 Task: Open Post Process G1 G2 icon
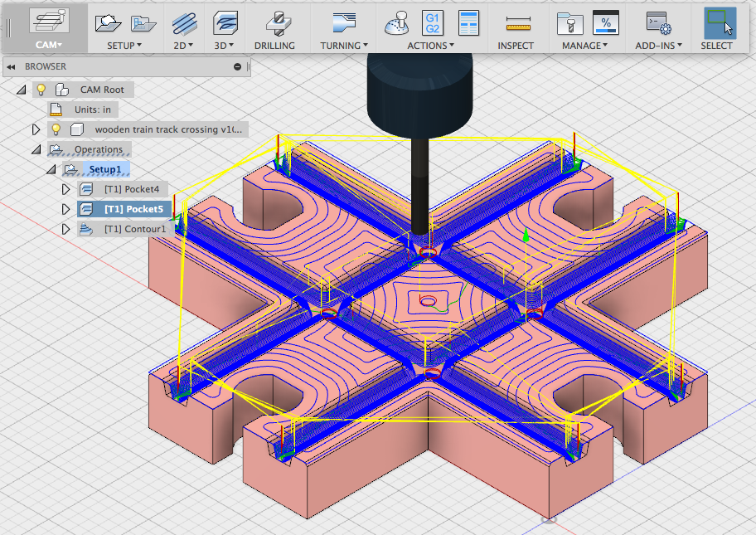tap(433, 23)
